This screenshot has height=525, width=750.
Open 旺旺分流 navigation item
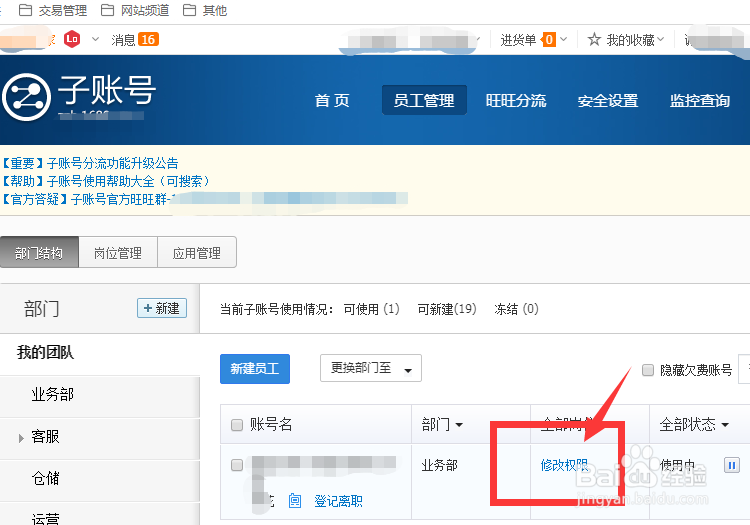(x=516, y=100)
